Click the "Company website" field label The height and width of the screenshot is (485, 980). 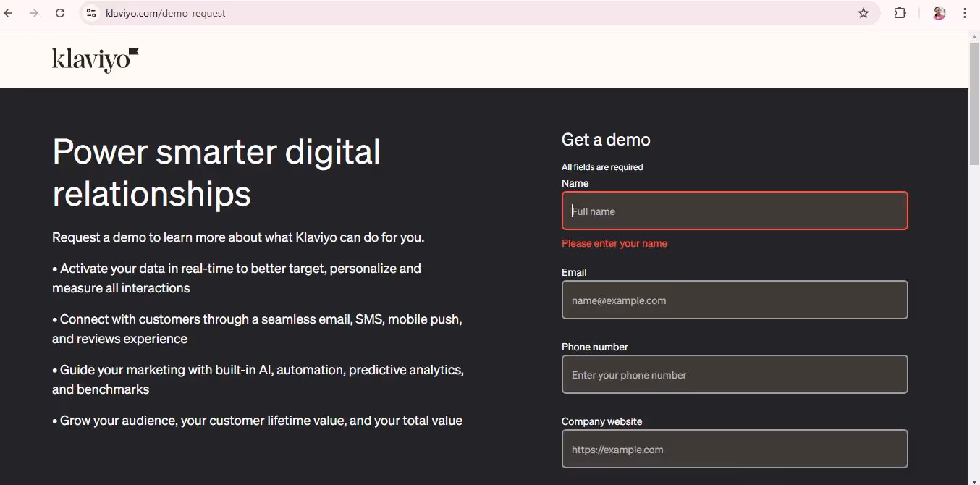point(602,421)
